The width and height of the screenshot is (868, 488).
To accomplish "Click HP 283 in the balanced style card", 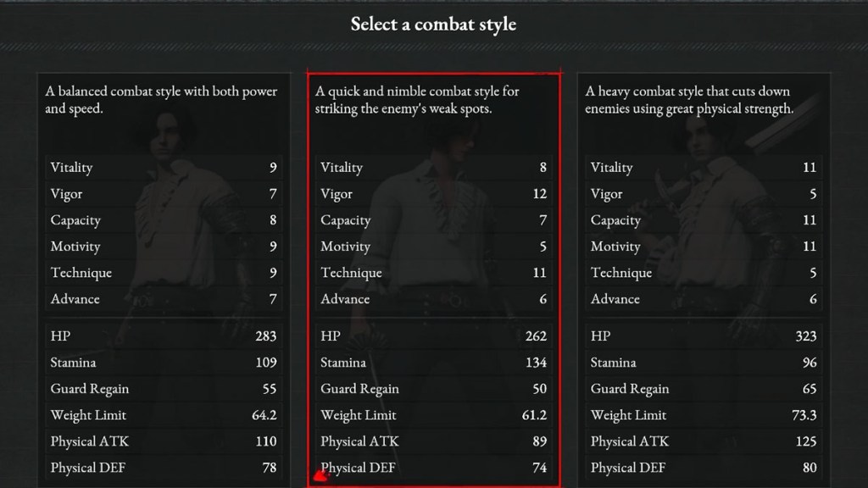I will point(163,336).
